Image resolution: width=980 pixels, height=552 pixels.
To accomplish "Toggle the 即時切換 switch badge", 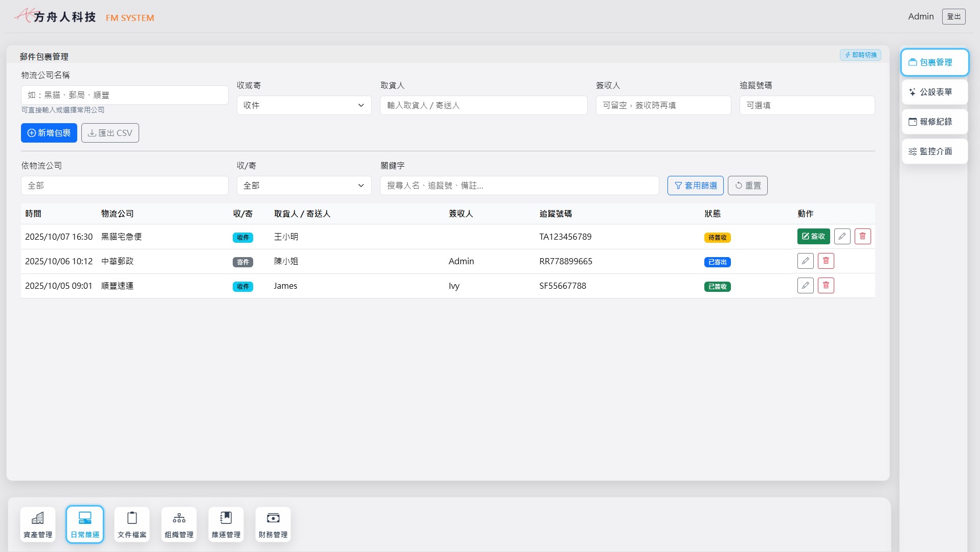I will tap(860, 55).
